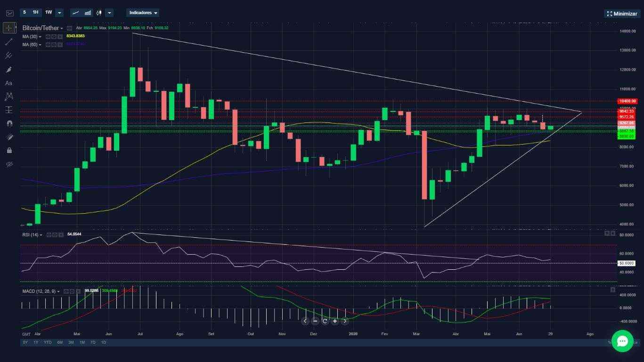The height and width of the screenshot is (362, 644).
Task: Select the 1H timeframe tab
Action: click(x=35, y=12)
